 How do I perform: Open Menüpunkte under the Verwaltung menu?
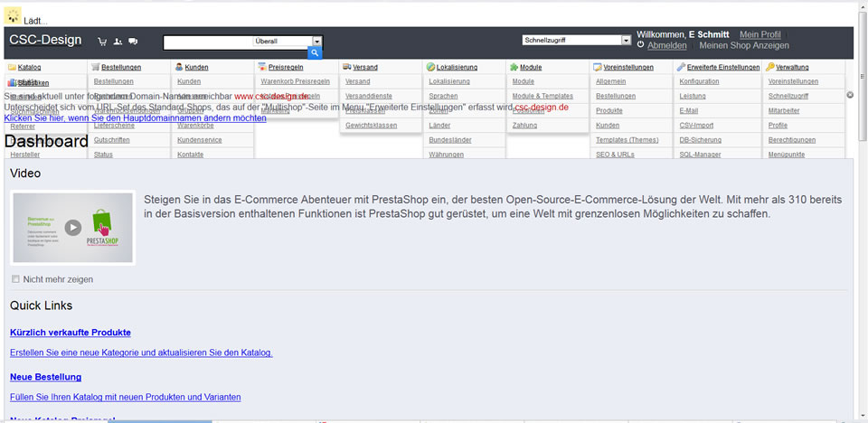(x=787, y=155)
